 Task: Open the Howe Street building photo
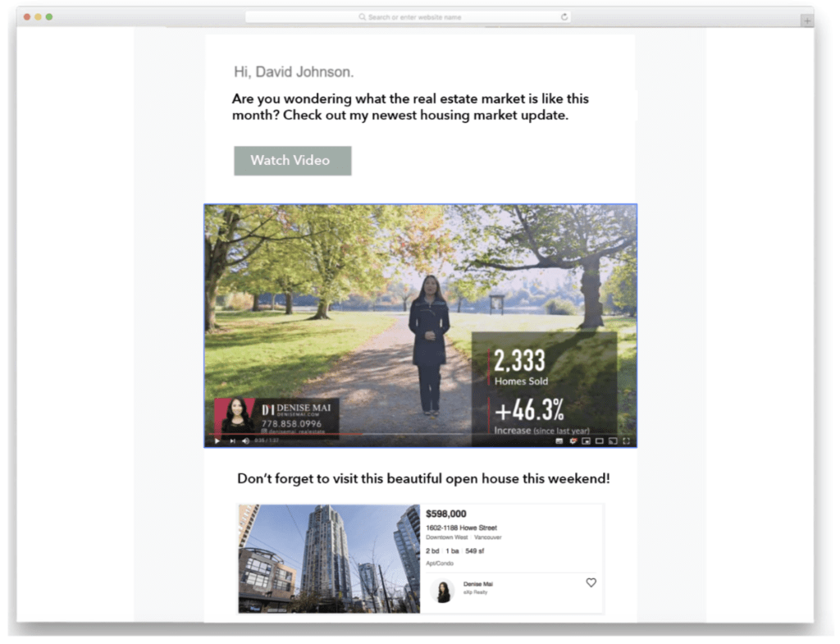(x=329, y=558)
